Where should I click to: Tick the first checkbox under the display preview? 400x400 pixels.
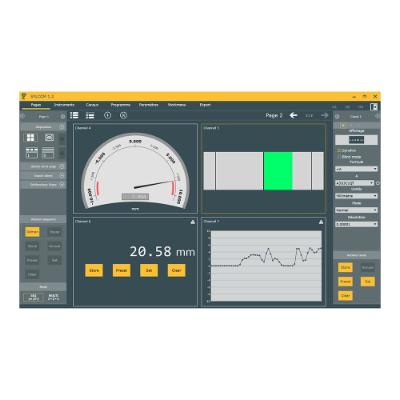point(339,151)
